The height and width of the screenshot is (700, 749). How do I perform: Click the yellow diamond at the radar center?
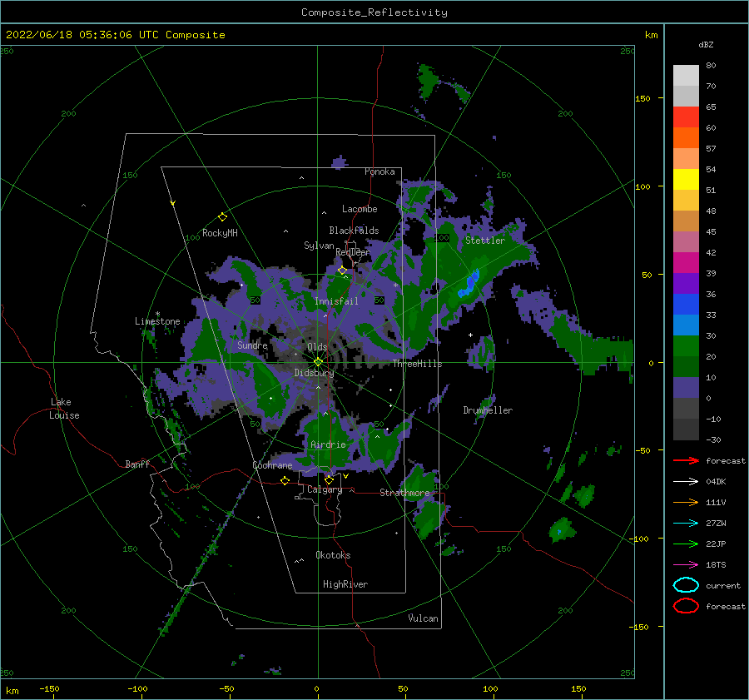pos(318,362)
